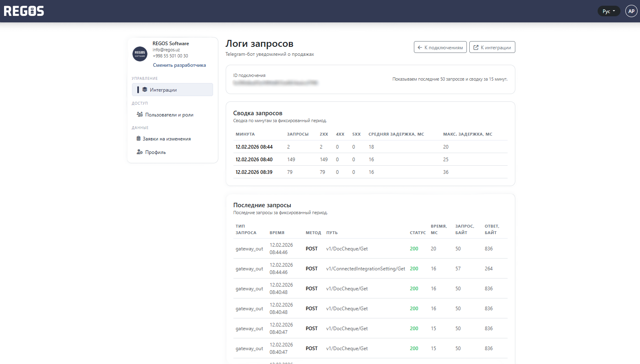The width and height of the screenshot is (640, 364).
Task: Open Заявки на изменения section
Action: coord(167,139)
